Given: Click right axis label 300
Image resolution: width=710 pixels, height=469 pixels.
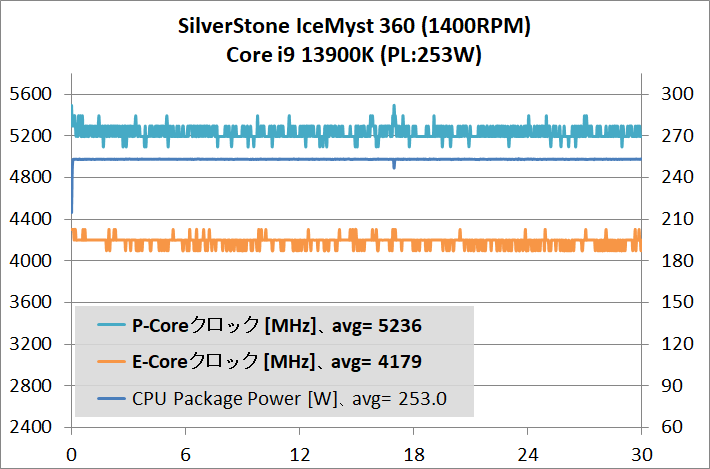Looking at the screenshot, I should 677,94.
